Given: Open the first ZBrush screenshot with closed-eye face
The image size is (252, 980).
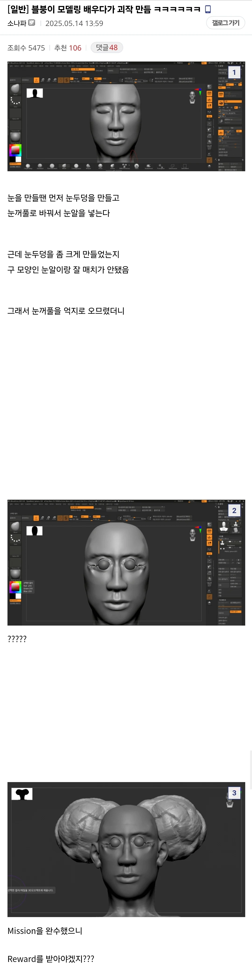Looking at the screenshot, I should point(126,116).
